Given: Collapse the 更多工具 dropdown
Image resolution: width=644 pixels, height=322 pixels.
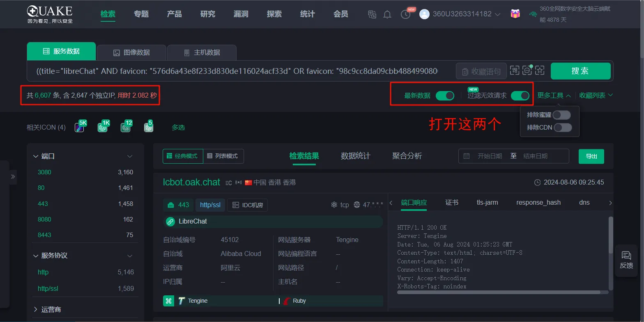Looking at the screenshot, I should tap(554, 96).
